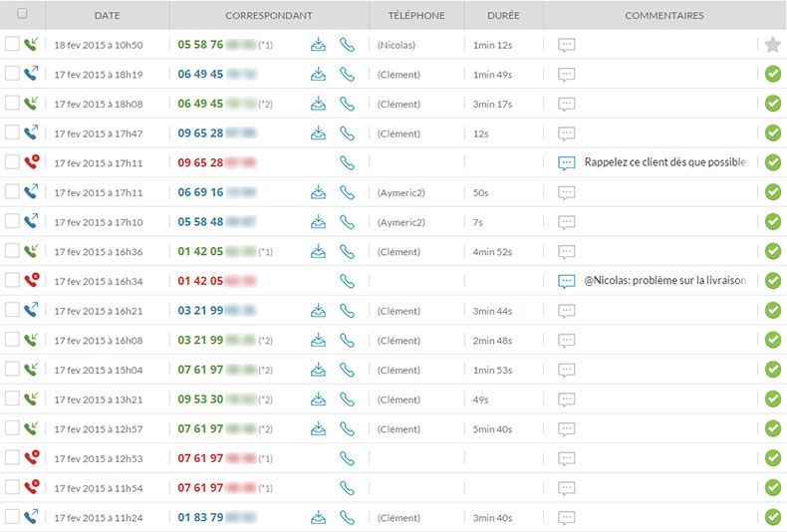
Task: Click the COMMENTAIRES column header
Action: [x=664, y=16]
